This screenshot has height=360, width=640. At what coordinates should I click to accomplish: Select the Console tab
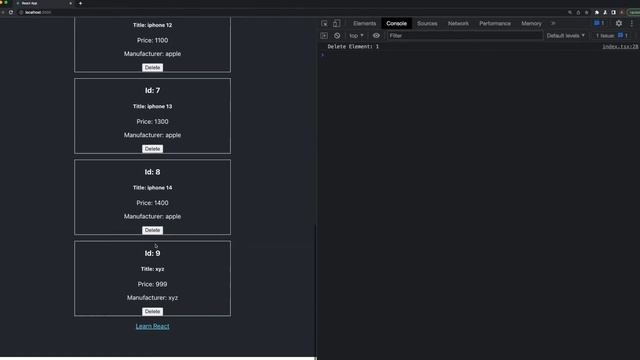(x=396, y=24)
